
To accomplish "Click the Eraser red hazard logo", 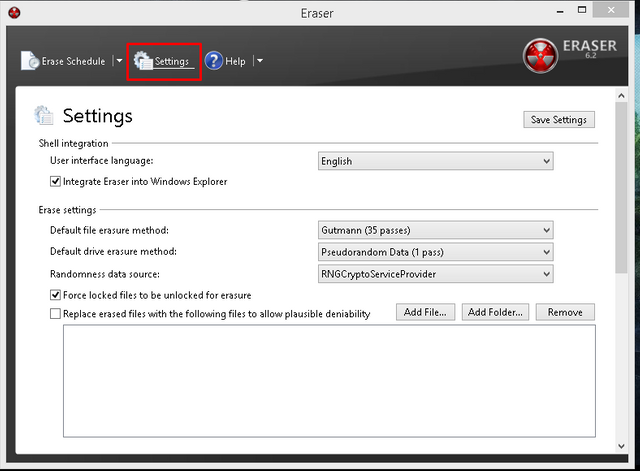I will coord(540,56).
